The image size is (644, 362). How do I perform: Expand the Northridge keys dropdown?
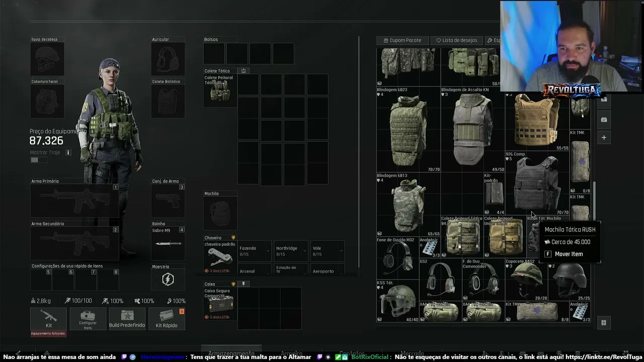[x=291, y=251]
